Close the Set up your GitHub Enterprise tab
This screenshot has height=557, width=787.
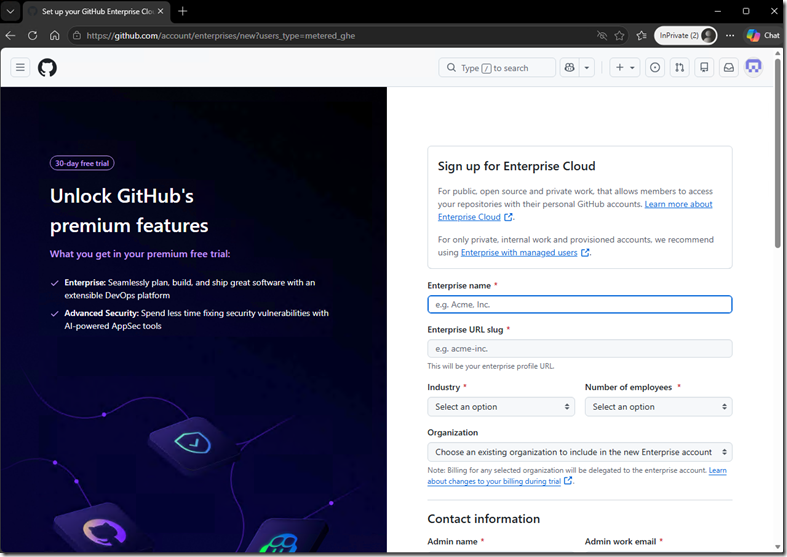[161, 11]
